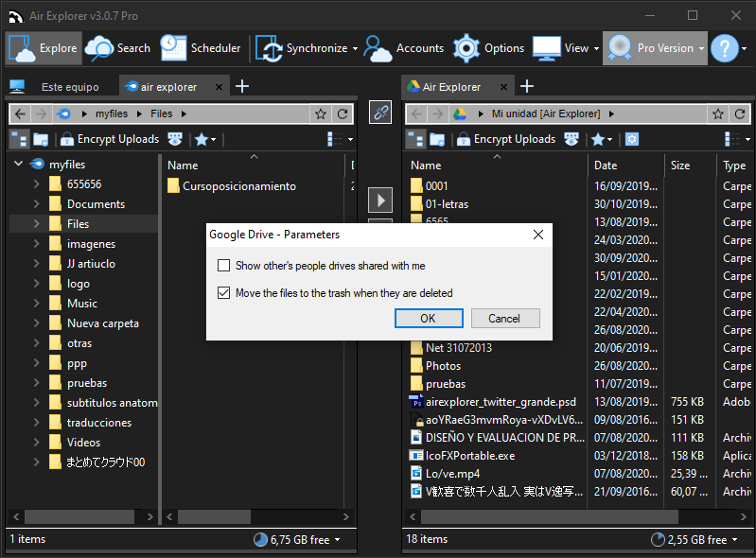Go back in the left pane
756x558 pixels.
click(20, 113)
